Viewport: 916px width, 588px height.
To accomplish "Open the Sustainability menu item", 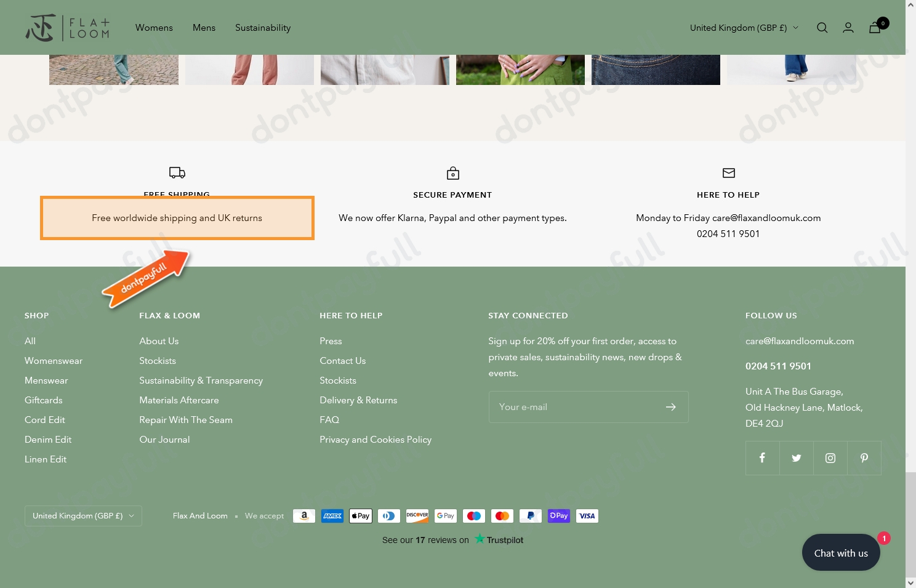I will coord(263,28).
